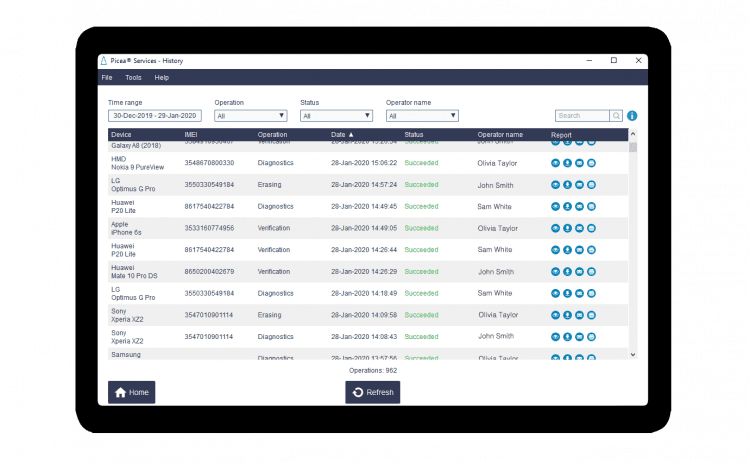Email report for Mate 10 Pro DS row
The image size is (750, 464).
(579, 272)
